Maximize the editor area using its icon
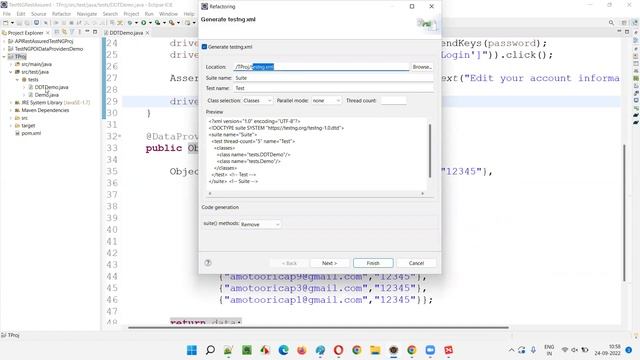 click(x=627, y=32)
